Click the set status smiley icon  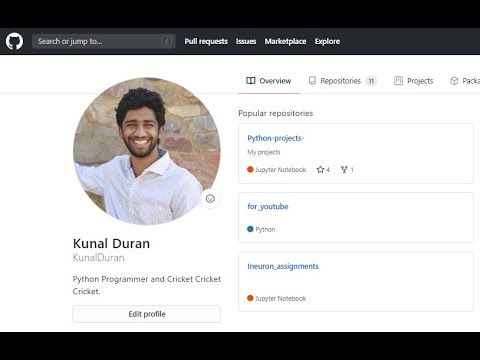[210, 199]
